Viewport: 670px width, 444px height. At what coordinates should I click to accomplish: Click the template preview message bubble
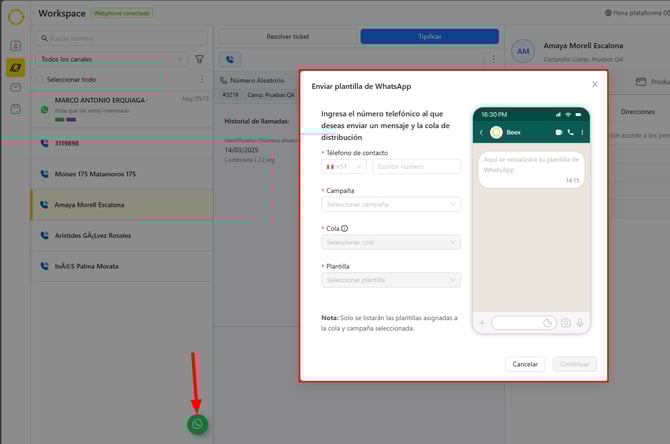click(531, 170)
